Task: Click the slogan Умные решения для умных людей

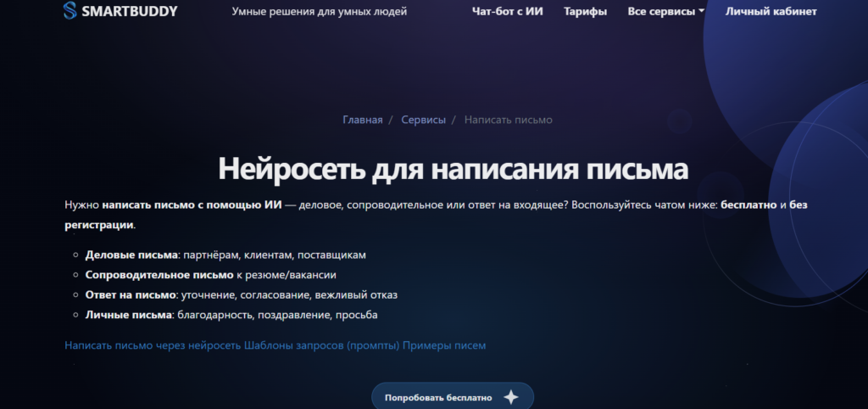Action: coord(320,11)
